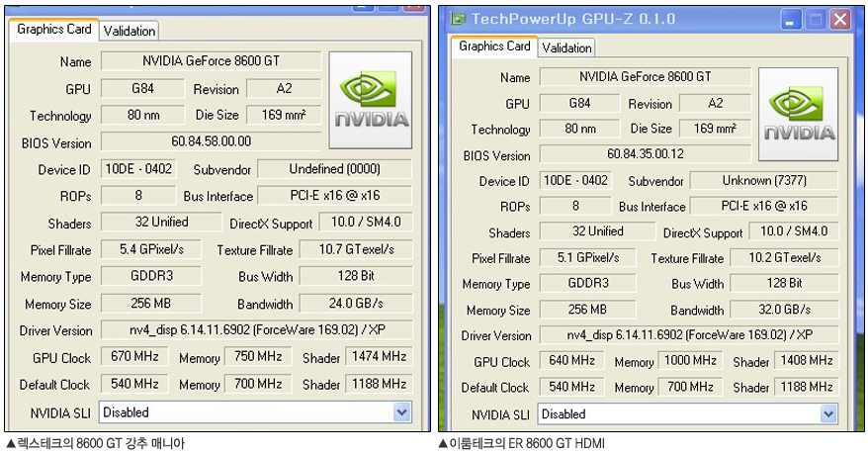The height and width of the screenshot is (456, 868).
Task: Click the disabled maximize button in right window
Action: point(816,20)
